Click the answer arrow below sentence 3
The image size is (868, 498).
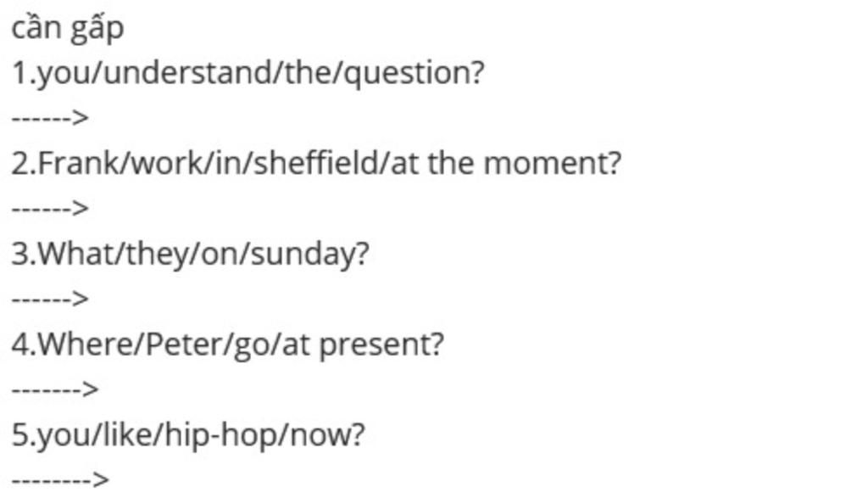[50, 299]
